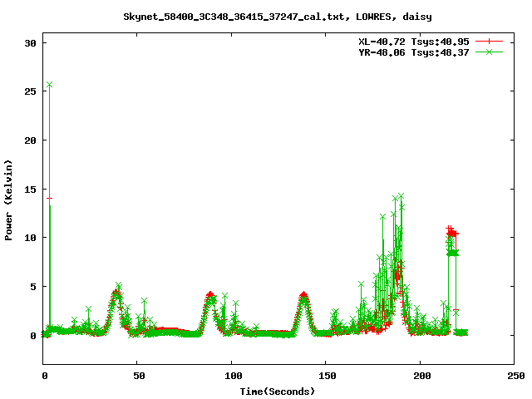This screenshot has width=532, height=399.
Task: Click the y-axis tick label 25
Action: (x=31, y=91)
